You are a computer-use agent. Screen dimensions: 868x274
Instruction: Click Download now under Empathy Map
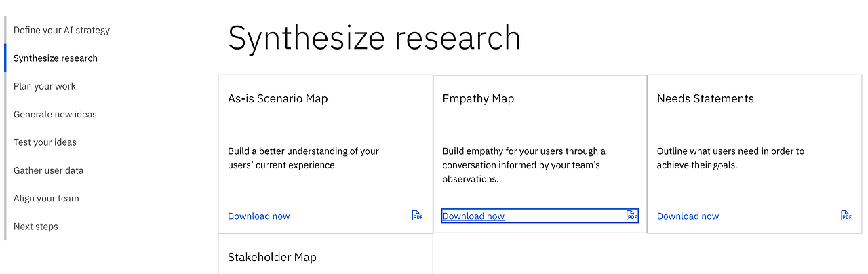(x=473, y=216)
